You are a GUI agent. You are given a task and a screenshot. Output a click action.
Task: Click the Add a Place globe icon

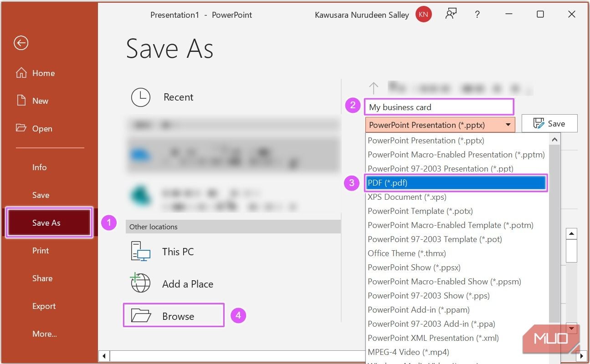pos(140,283)
